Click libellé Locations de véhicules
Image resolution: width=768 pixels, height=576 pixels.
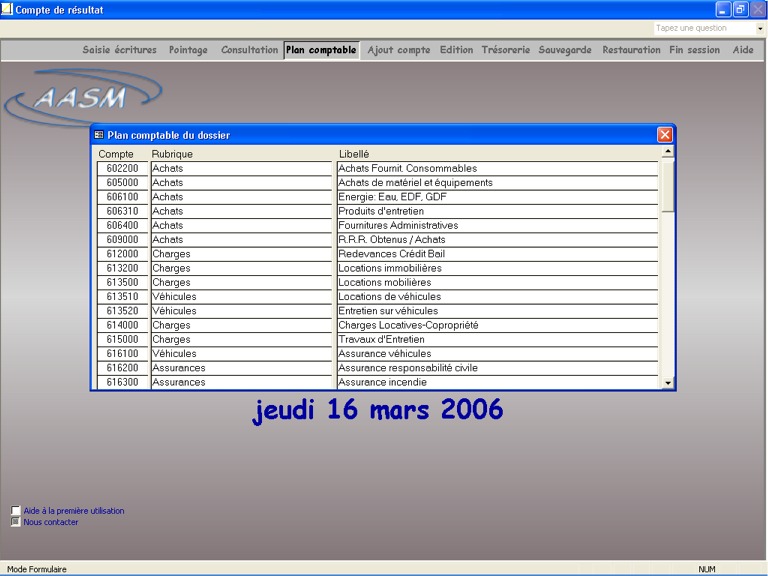point(498,296)
